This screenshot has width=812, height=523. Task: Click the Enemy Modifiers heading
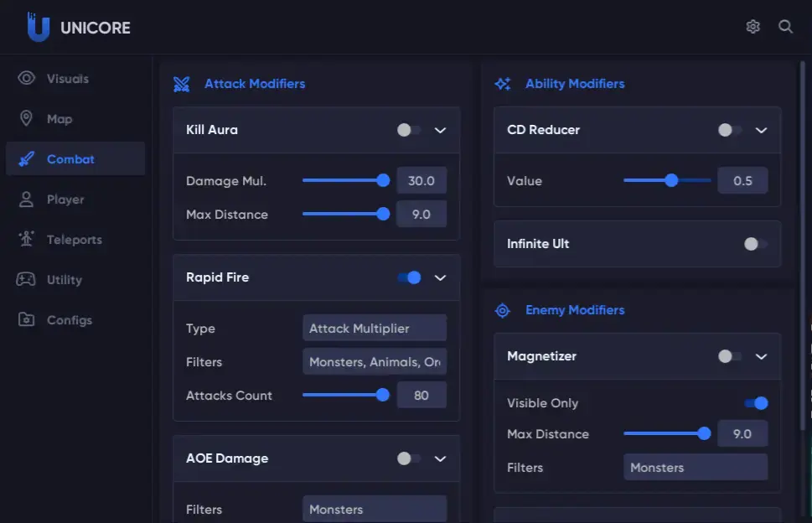click(x=575, y=309)
